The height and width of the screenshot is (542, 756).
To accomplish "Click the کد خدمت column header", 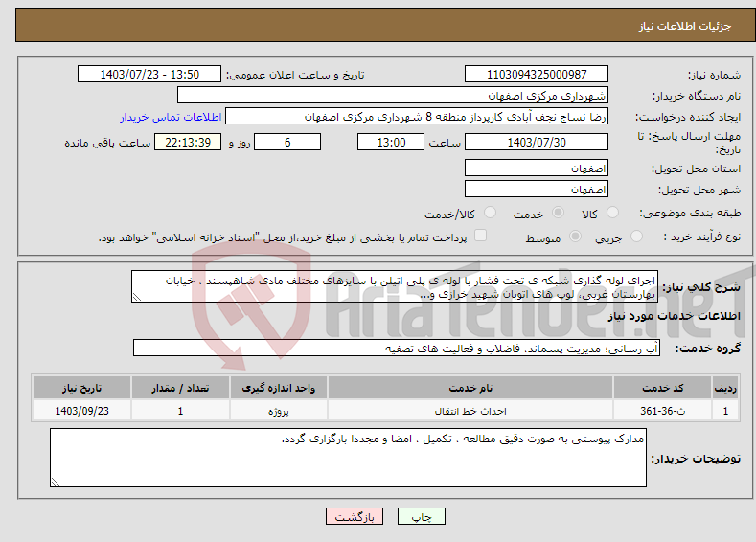I will [662, 388].
